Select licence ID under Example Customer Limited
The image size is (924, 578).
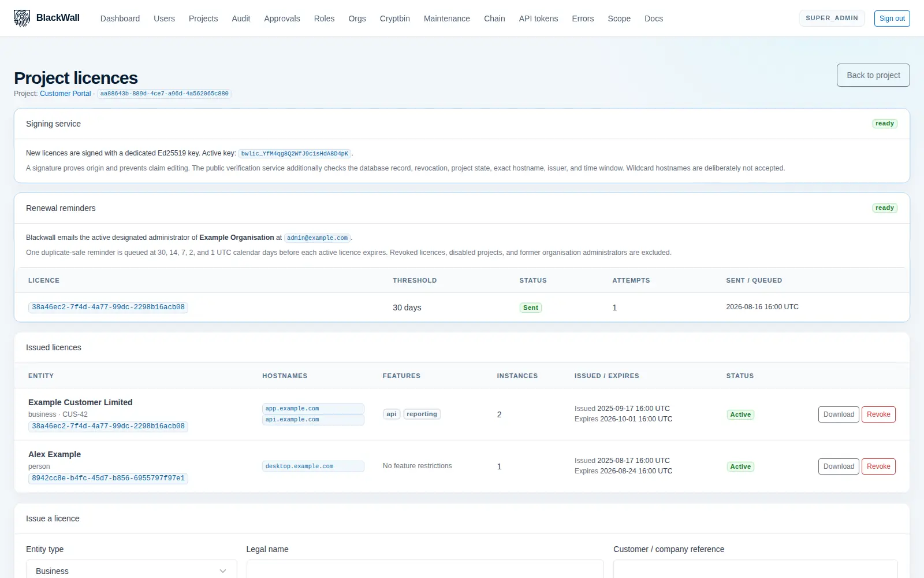click(108, 427)
